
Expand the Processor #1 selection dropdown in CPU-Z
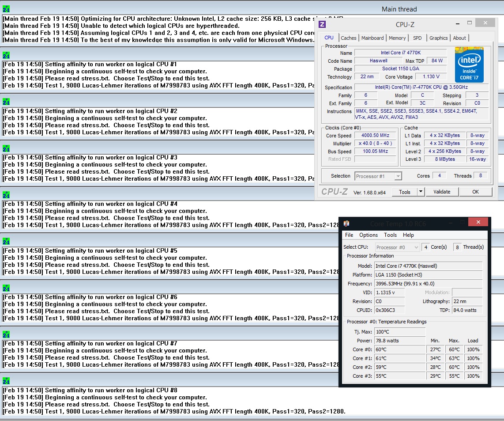398,176
